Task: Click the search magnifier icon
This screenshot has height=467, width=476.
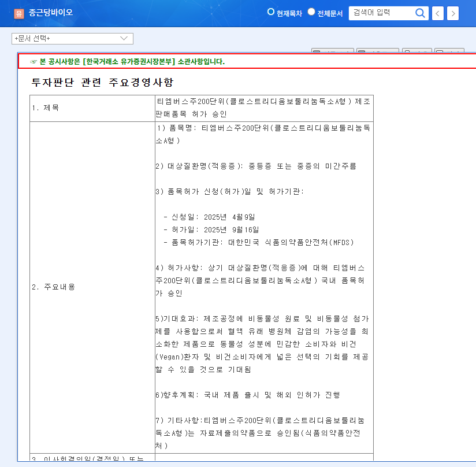Action: tap(420, 13)
